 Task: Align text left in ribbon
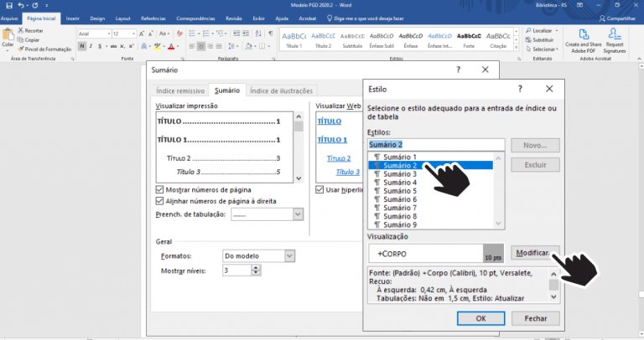point(192,46)
